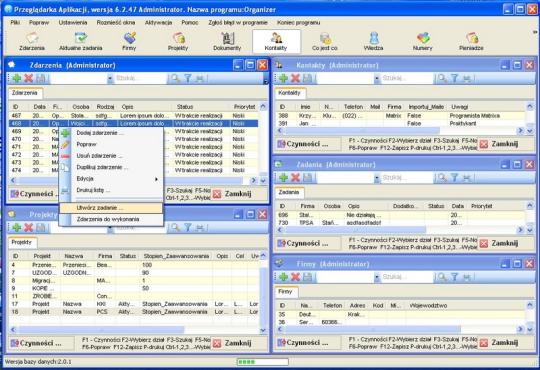Click red X delete icon in Kontakty window
The width and height of the screenshot is (540, 370).
(295, 79)
